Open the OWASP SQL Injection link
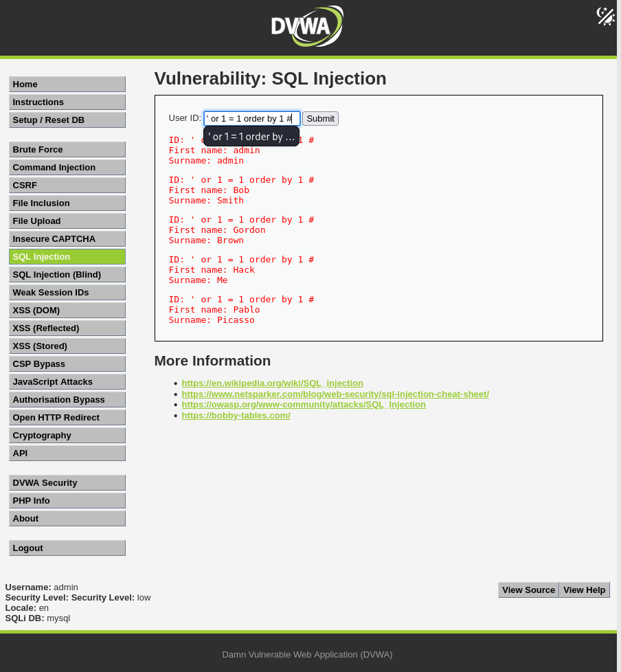The height and width of the screenshot is (672, 621). tap(304, 405)
